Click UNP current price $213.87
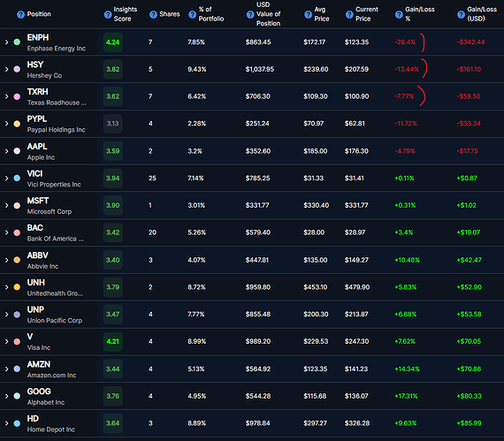This screenshot has width=504, height=441. pos(356,314)
